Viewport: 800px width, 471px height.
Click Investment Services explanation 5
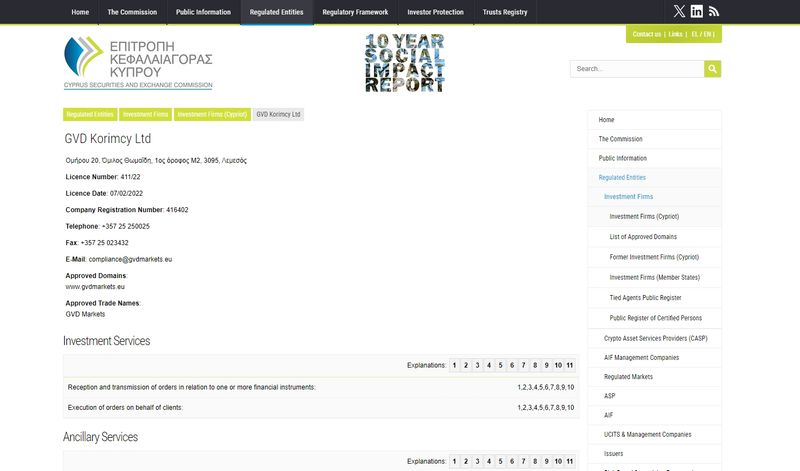501,365
